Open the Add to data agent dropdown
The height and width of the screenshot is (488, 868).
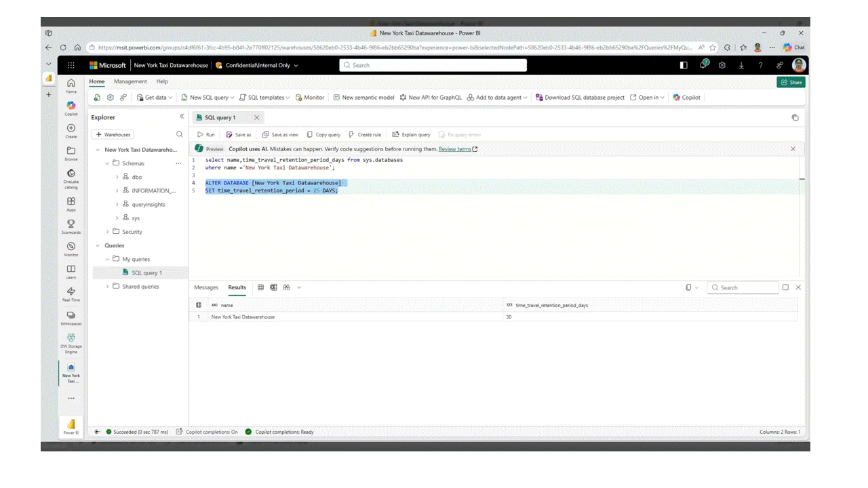(x=497, y=98)
